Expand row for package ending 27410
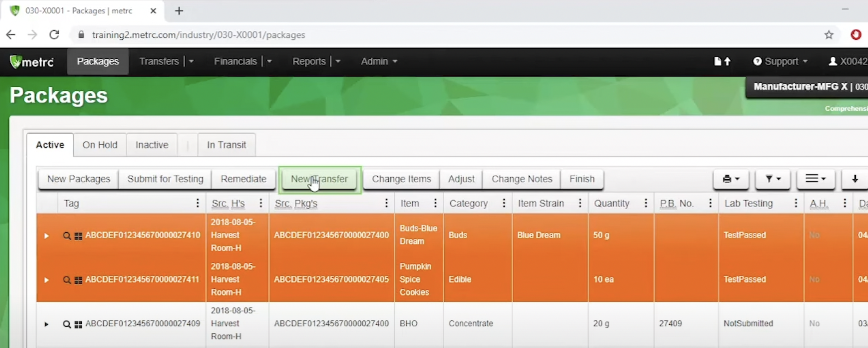This screenshot has height=348, width=868. (x=47, y=236)
